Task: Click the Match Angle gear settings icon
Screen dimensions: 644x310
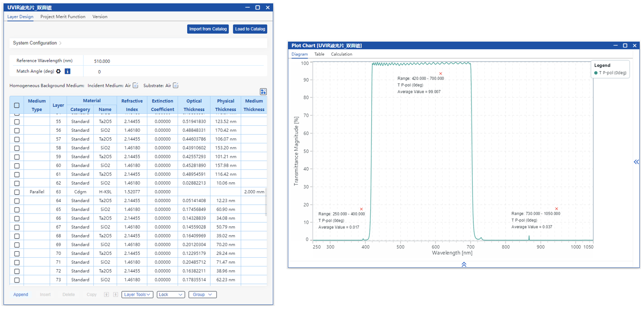Action: pos(58,71)
